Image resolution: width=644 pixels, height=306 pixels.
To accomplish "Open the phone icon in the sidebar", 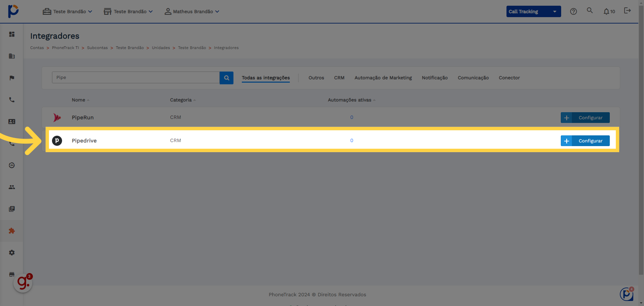I will [x=12, y=100].
